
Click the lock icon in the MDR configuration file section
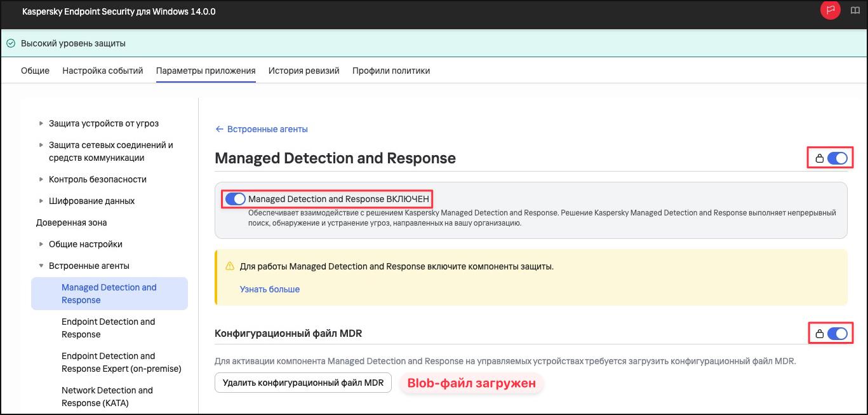819,334
